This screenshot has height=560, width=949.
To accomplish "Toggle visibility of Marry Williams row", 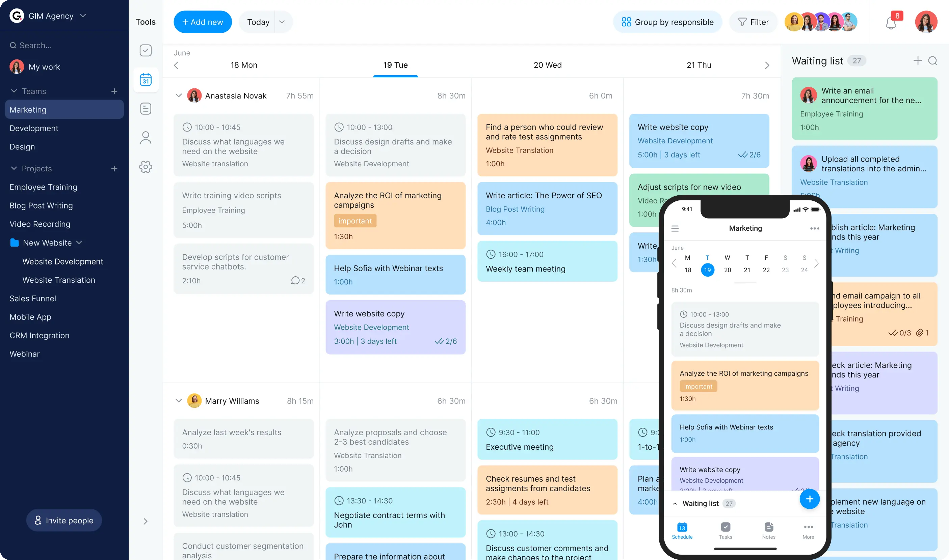I will (x=178, y=401).
